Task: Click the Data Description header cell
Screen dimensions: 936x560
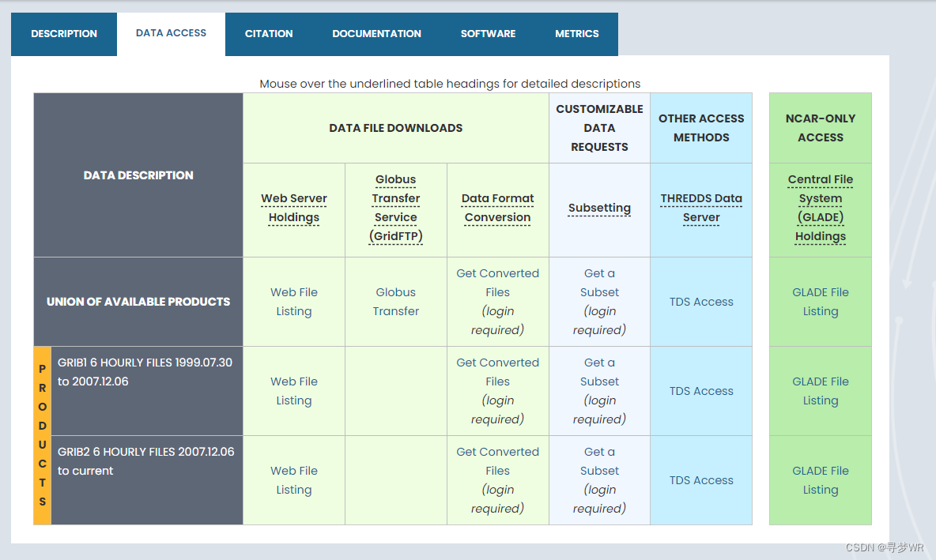Action: (x=138, y=175)
